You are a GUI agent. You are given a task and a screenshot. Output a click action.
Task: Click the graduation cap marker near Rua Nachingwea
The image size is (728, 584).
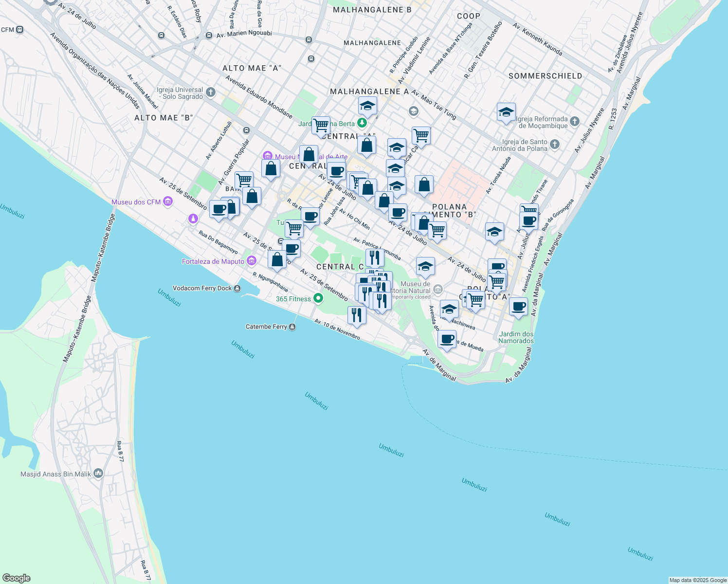pos(449,309)
